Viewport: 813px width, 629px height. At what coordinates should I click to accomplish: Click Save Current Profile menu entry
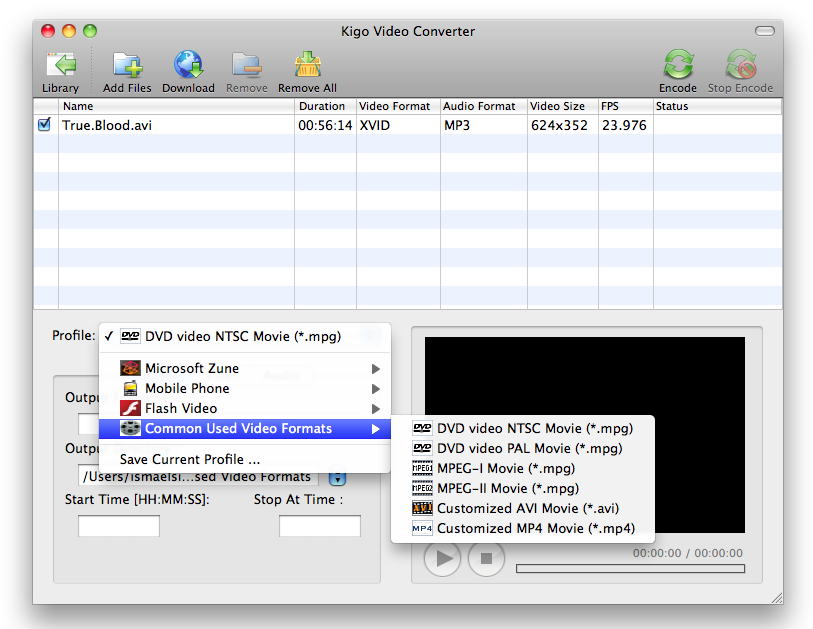[x=244, y=459]
